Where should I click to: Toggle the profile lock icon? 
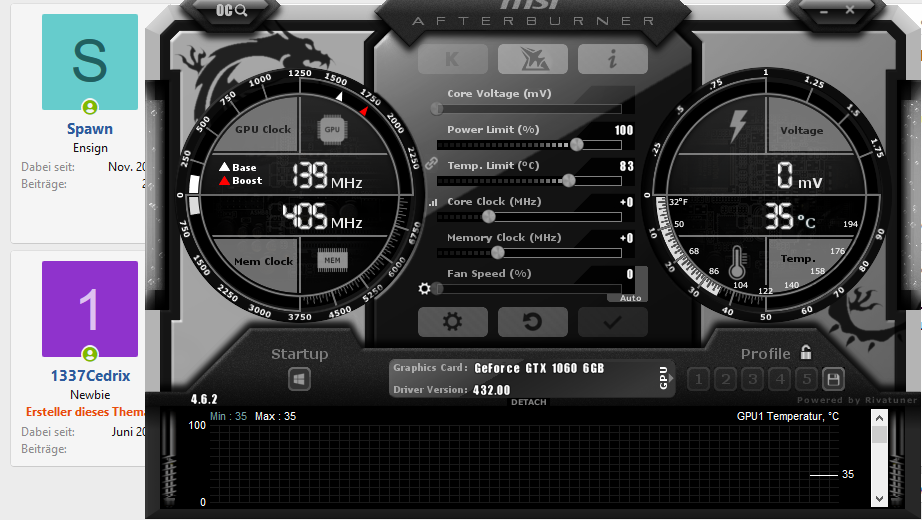point(806,352)
